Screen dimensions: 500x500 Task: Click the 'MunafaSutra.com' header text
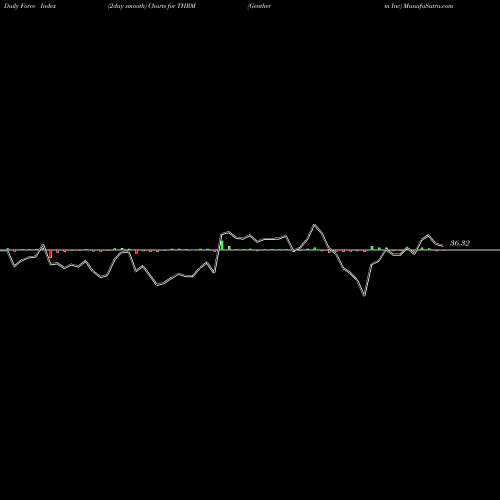click(x=428, y=6)
